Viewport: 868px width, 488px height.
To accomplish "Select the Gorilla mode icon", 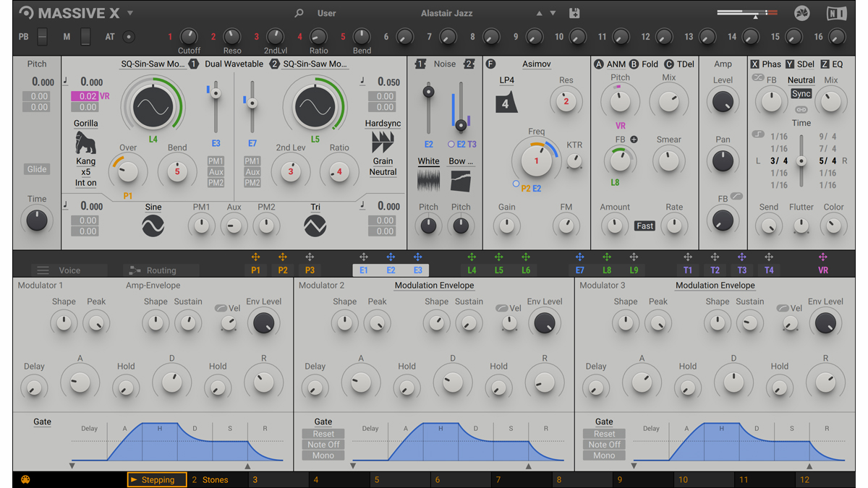I will coord(85,142).
